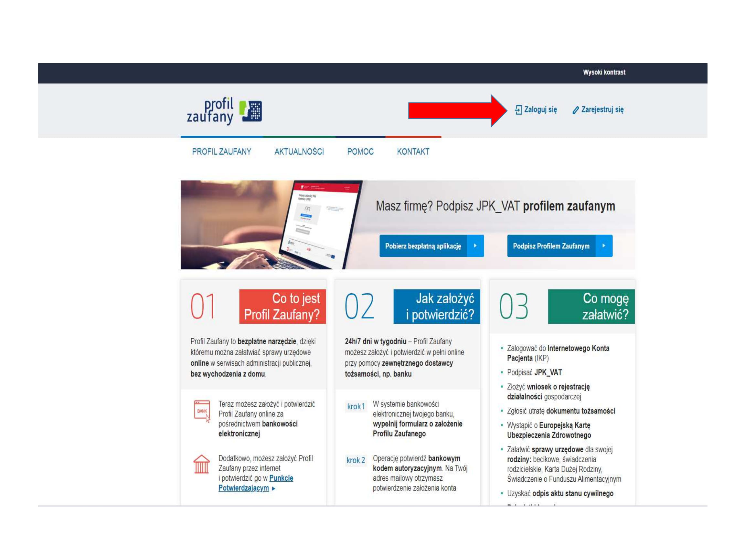Open the PROFIL ZAUFANY menu
The height and width of the screenshot is (534, 756).
[222, 152]
